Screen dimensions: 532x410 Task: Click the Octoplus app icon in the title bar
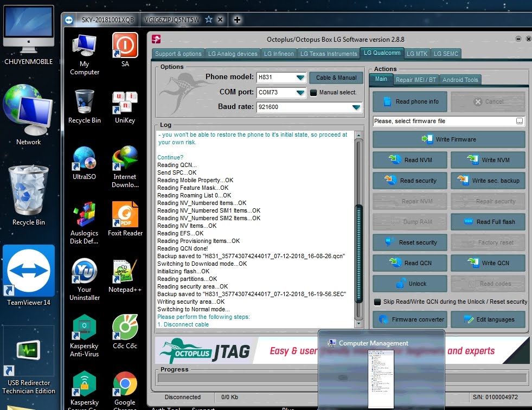coord(156,39)
